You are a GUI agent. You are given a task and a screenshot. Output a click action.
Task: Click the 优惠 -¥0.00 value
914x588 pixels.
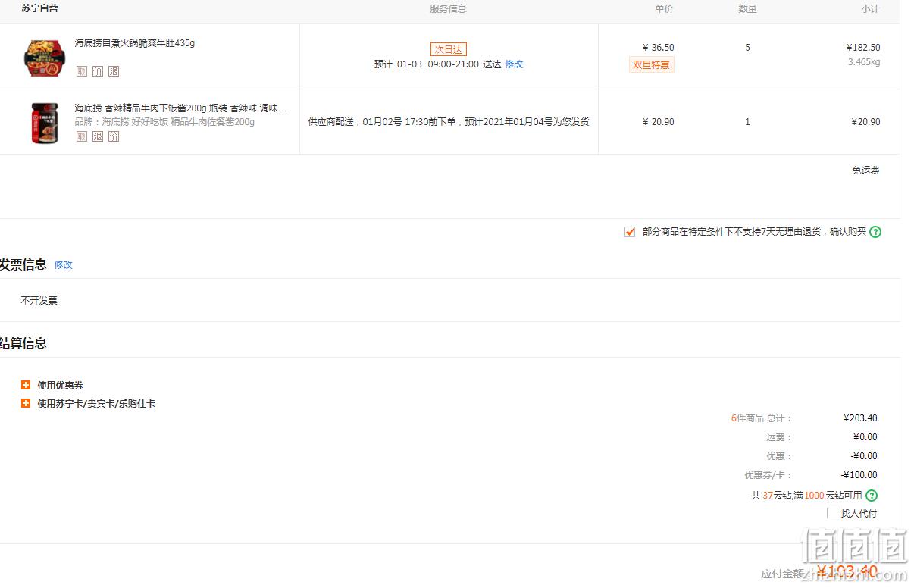click(x=864, y=456)
